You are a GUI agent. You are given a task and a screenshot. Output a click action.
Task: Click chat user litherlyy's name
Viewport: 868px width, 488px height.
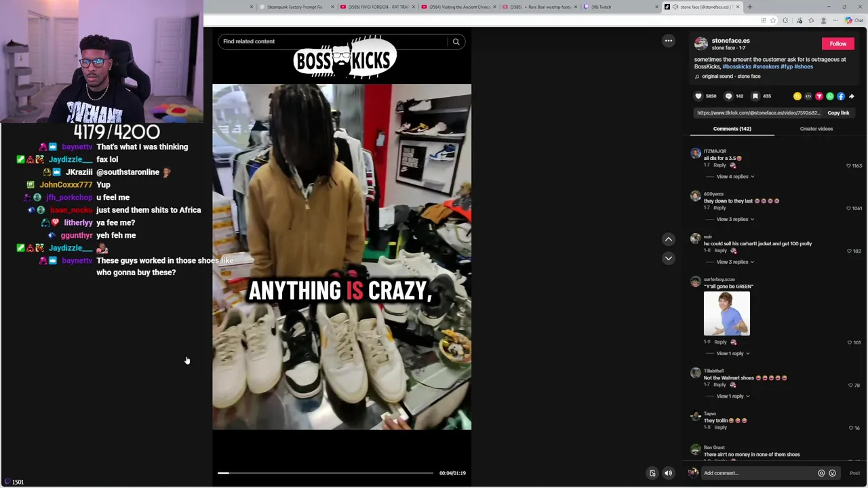pos(78,222)
